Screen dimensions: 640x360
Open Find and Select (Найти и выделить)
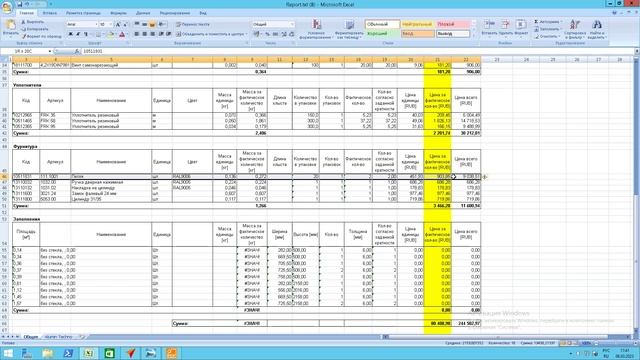597,29
